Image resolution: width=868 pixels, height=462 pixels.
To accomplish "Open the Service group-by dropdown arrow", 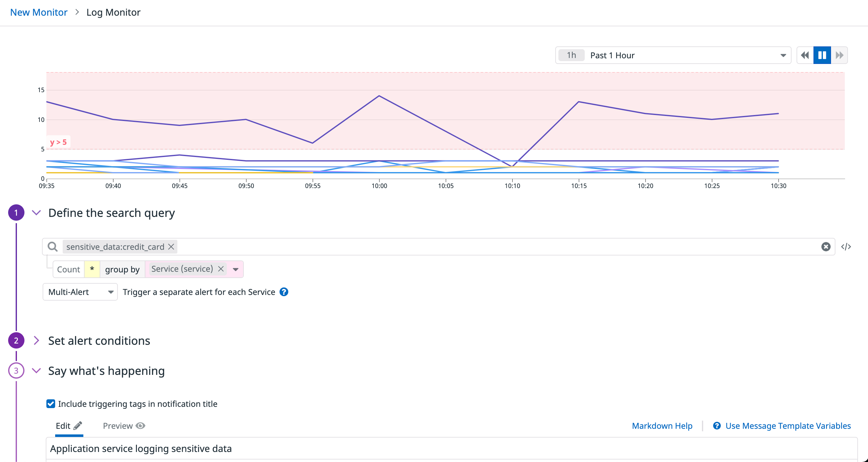I will pos(235,269).
